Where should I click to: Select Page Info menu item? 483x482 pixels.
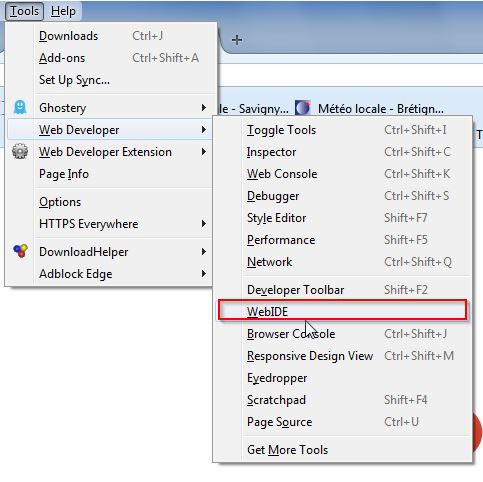pyautogui.click(x=109, y=174)
